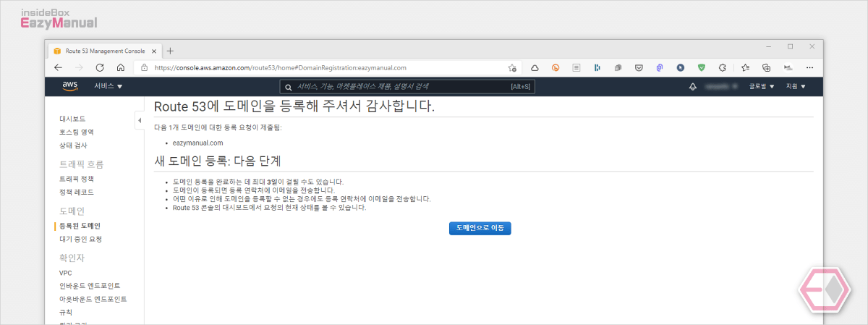Screen dimensions: 868x325
Task: Open the browser profile avatar
Action: [788, 67]
